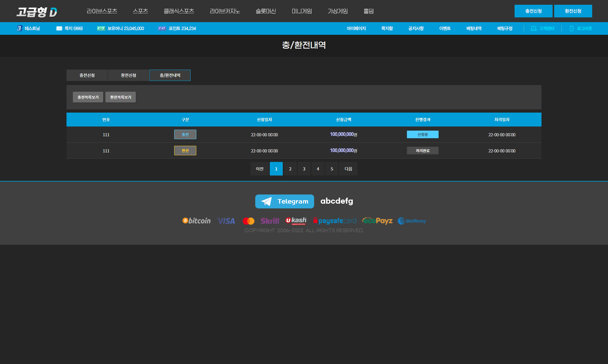Go to previous page with 이전

coord(260,169)
